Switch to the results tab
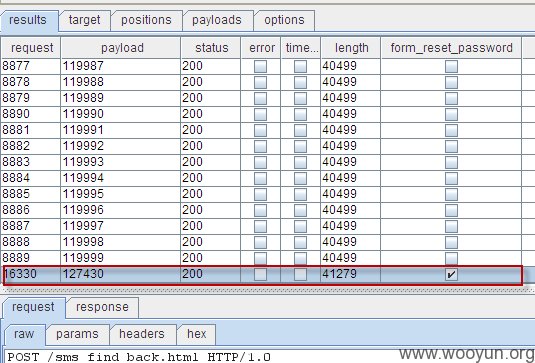Image resolution: width=535 pixels, height=363 pixels. coord(29,20)
